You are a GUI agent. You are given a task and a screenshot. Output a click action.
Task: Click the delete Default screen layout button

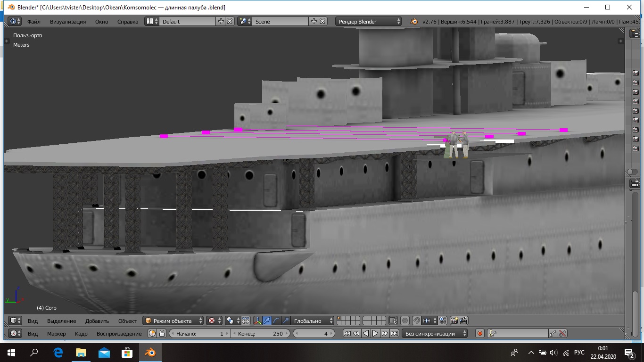point(230,21)
